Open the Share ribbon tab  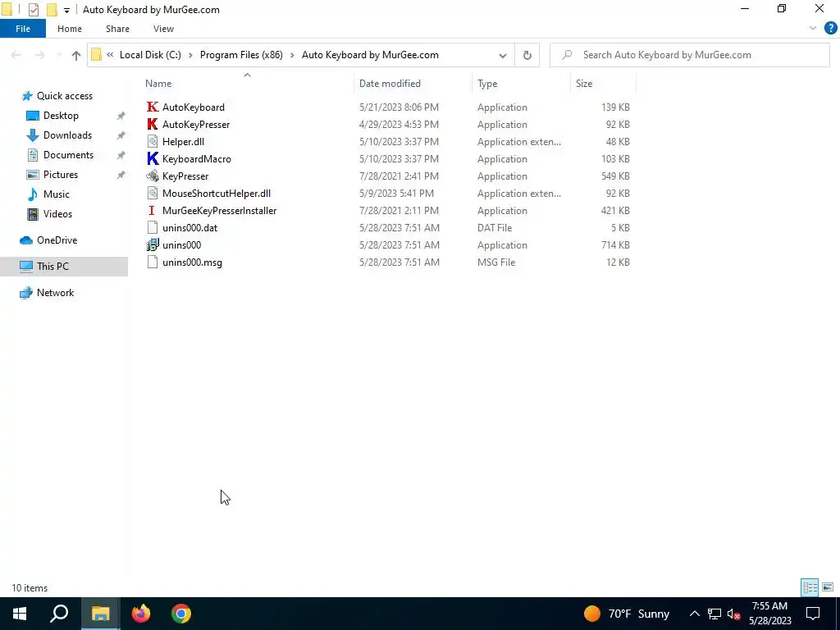pyautogui.click(x=117, y=29)
